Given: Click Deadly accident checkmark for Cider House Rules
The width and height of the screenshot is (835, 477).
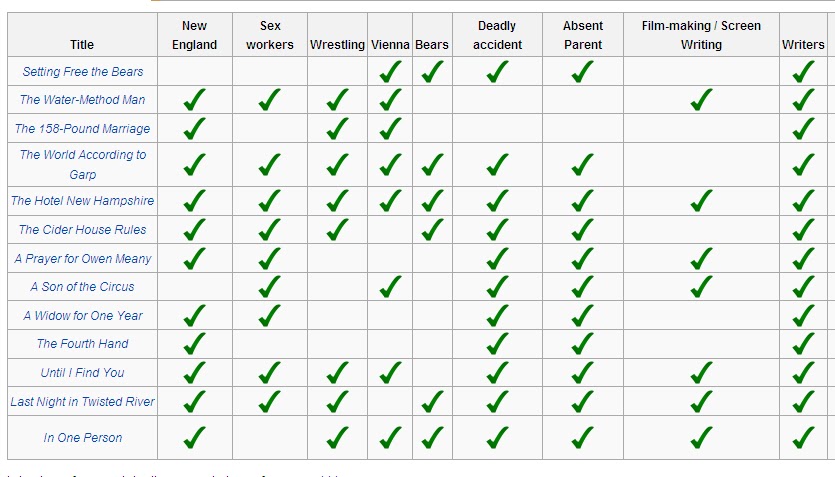Looking at the screenshot, I should [x=497, y=229].
